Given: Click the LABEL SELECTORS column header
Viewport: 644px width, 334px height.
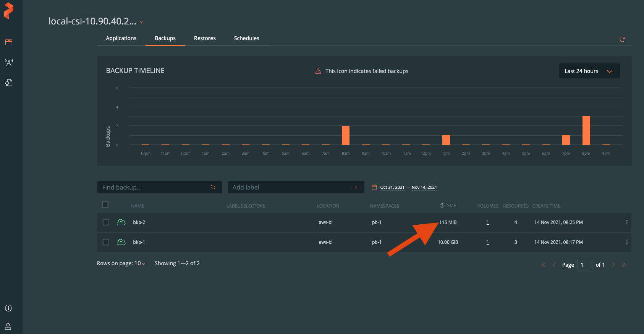Looking at the screenshot, I should pyautogui.click(x=246, y=206).
